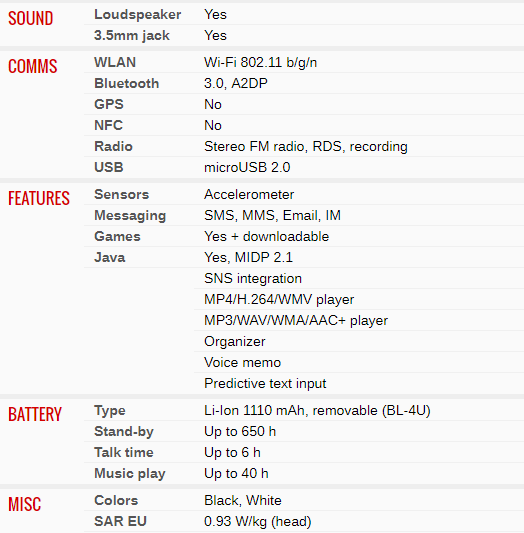Click the Radio spec label
Image resolution: width=524 pixels, height=533 pixels.
click(x=113, y=147)
